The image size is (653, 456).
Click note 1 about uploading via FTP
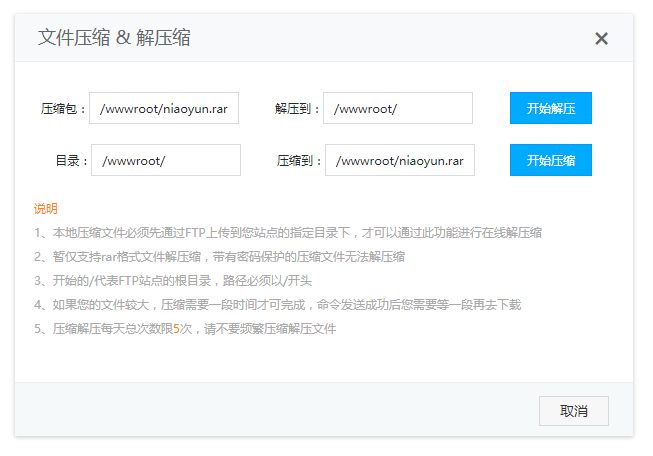point(288,233)
